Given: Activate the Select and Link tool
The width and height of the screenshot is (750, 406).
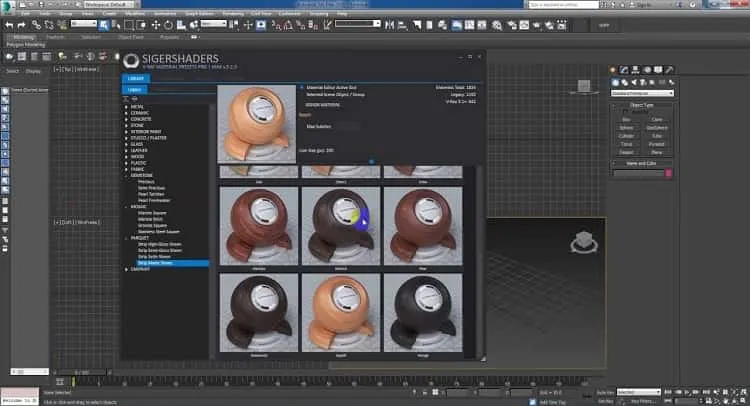Looking at the screenshot, I should 36,25.
